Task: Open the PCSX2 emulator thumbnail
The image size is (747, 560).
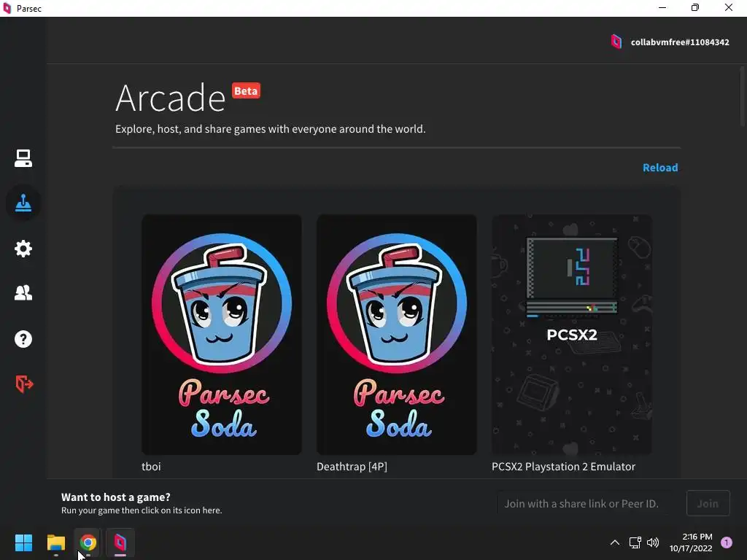Action: click(x=572, y=334)
